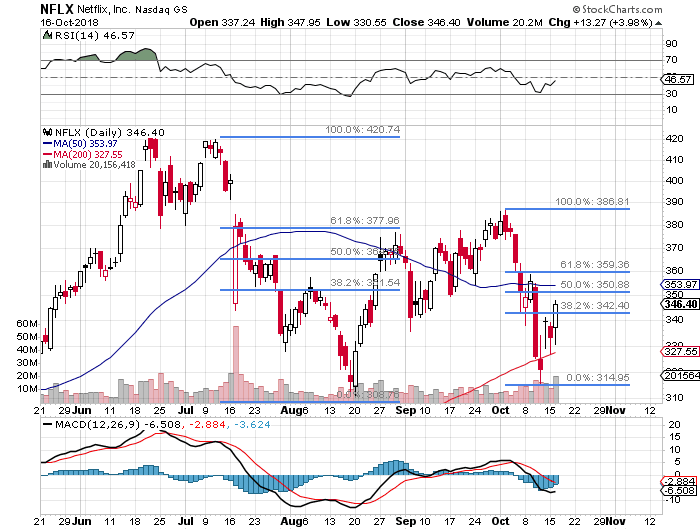Click the Low 330.55 value
Image resolution: width=700 pixels, height=530 pixels.
[x=356, y=22]
